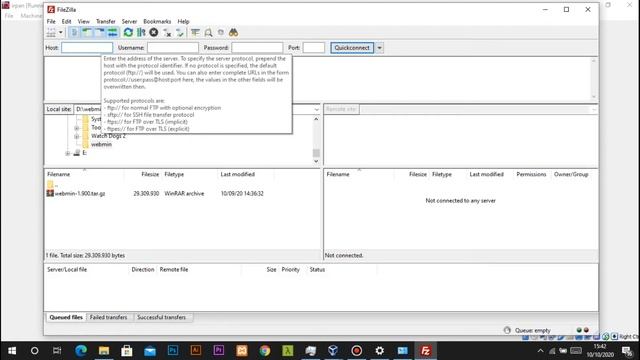Sort local files by Last modified column
The width and height of the screenshot is (640, 360).
point(238,174)
